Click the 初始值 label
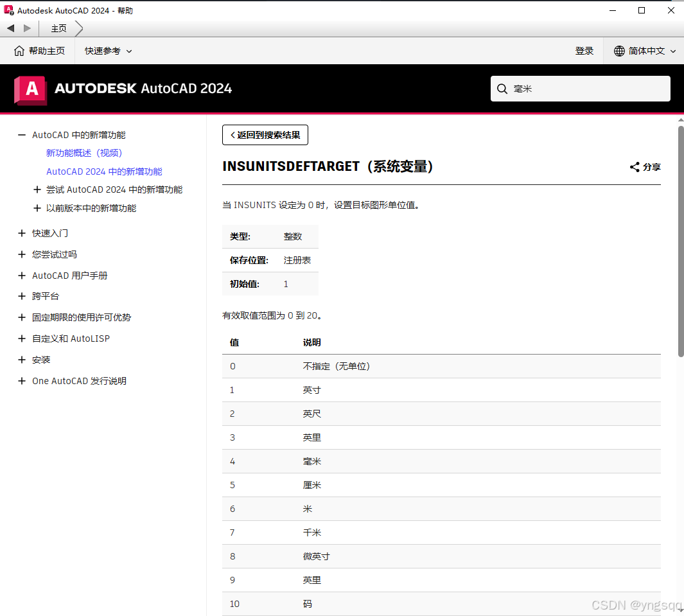The width and height of the screenshot is (684, 616). coord(245,284)
